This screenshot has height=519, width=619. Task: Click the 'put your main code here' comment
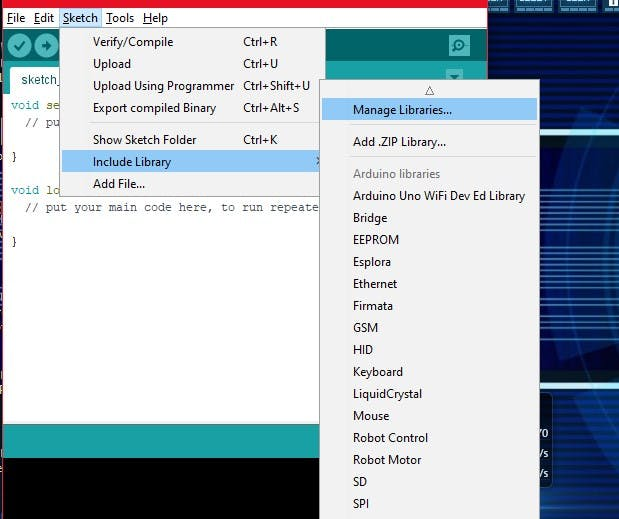click(171, 207)
